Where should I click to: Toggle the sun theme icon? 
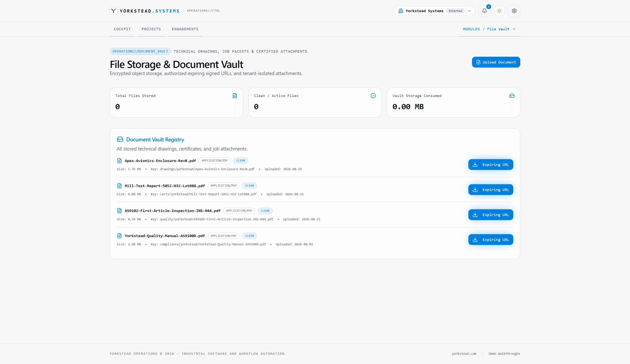[499, 11]
